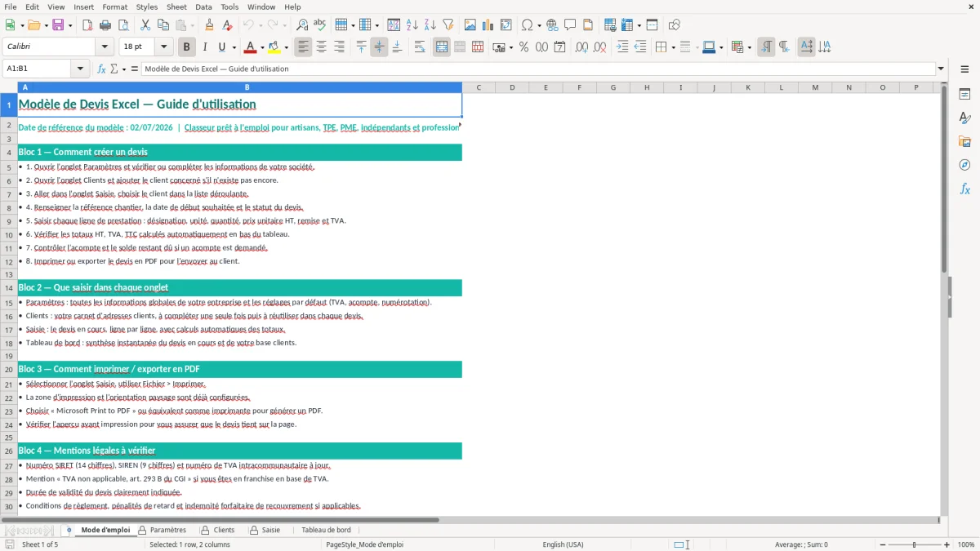Screen dimensions: 980x551
Task: Click Insert Comment speech bubble icon
Action: (x=570, y=25)
